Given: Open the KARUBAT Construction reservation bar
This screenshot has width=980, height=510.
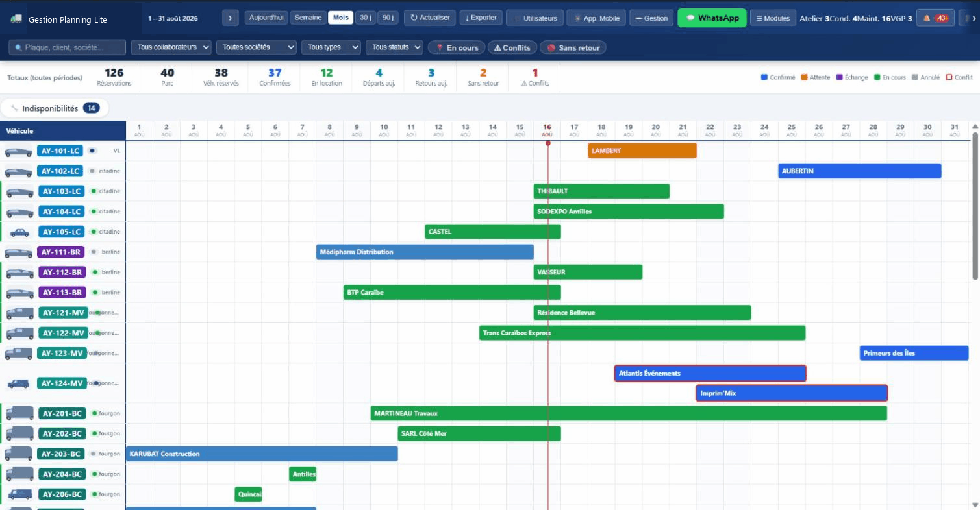Looking at the screenshot, I should point(262,454).
